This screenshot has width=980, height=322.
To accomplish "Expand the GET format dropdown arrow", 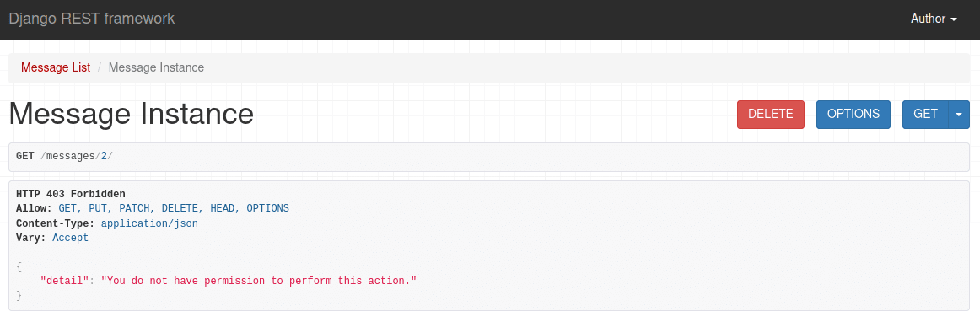I will (960, 115).
